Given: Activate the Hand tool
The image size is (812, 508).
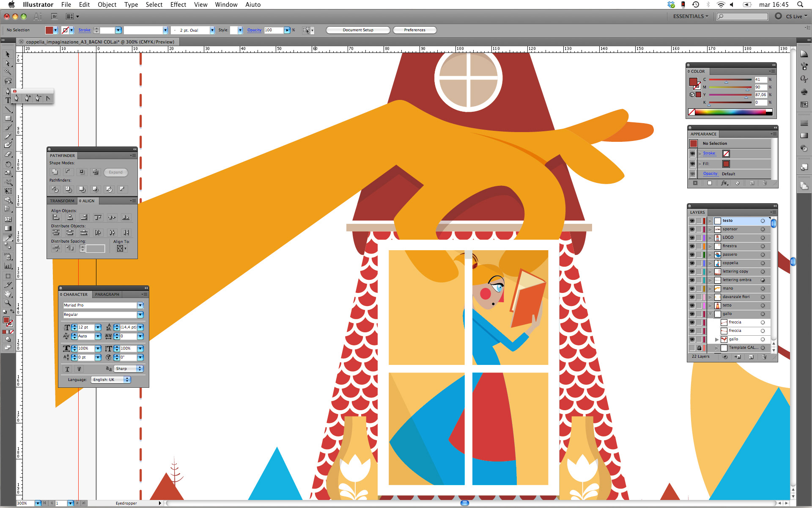Looking at the screenshot, I should 8,294.
